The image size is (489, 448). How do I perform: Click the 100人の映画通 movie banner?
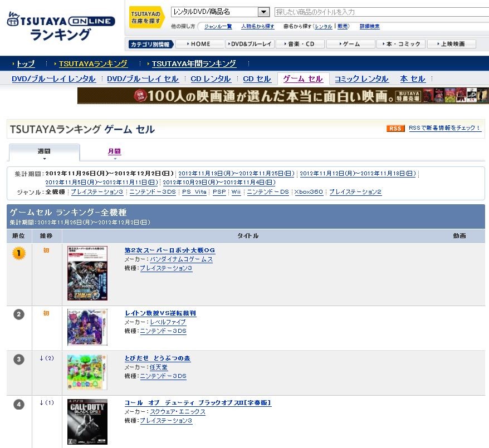283,96
